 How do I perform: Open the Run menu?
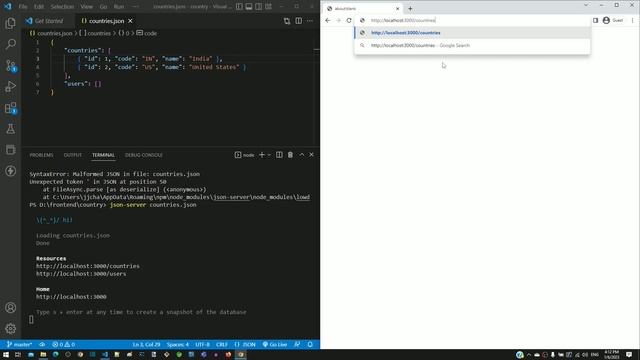pyautogui.click(x=119, y=7)
